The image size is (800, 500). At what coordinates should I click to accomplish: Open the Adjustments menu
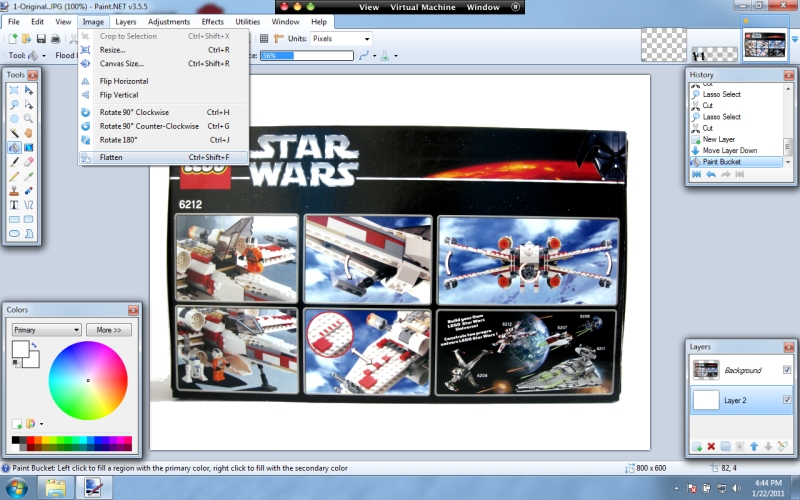(x=169, y=22)
